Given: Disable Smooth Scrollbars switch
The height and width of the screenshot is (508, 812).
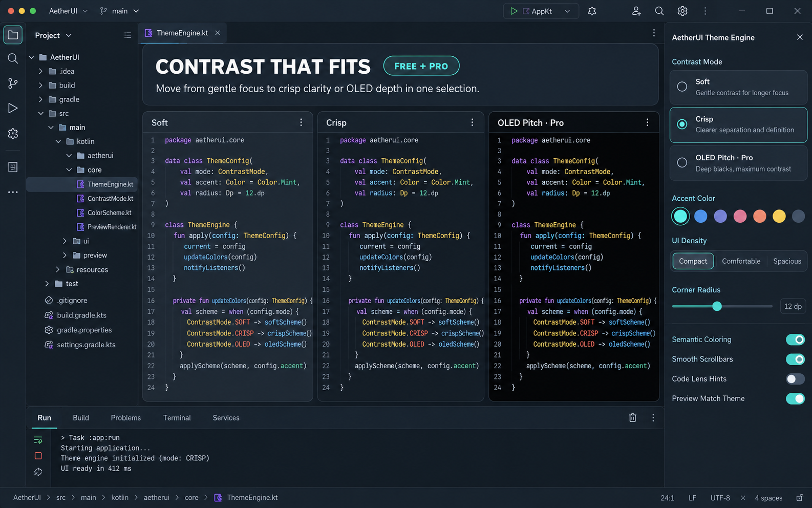Looking at the screenshot, I should (795, 359).
